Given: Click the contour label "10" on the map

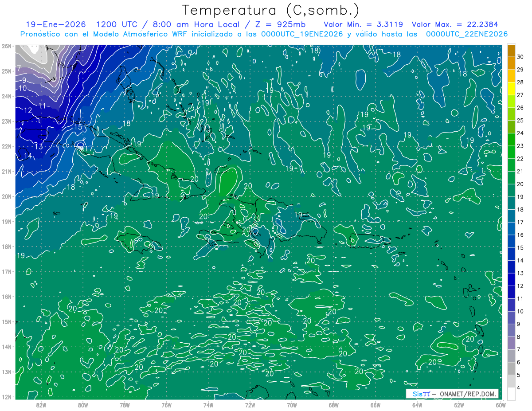Looking at the screenshot, I should coord(23,88).
